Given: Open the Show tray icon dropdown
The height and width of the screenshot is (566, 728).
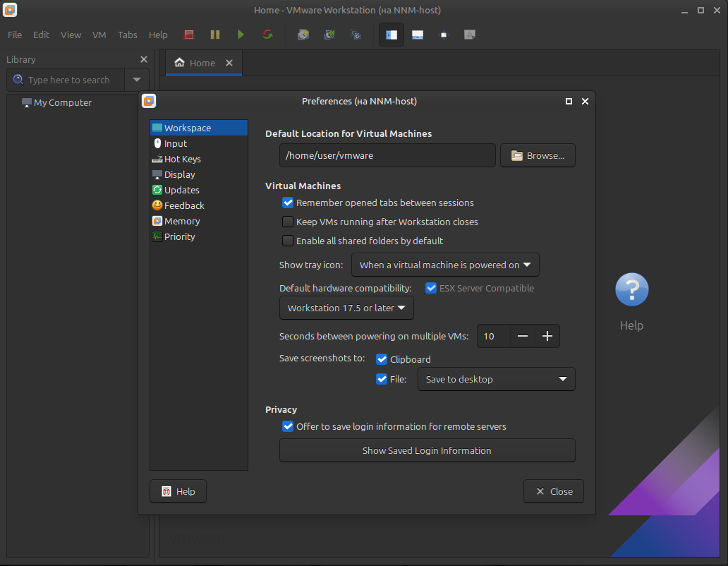Looking at the screenshot, I should [x=445, y=265].
